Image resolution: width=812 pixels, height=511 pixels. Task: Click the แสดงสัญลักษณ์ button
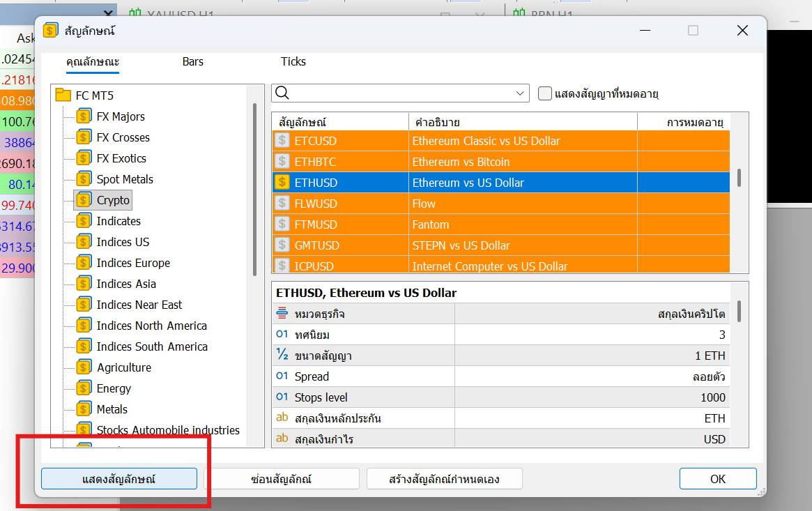click(x=119, y=479)
